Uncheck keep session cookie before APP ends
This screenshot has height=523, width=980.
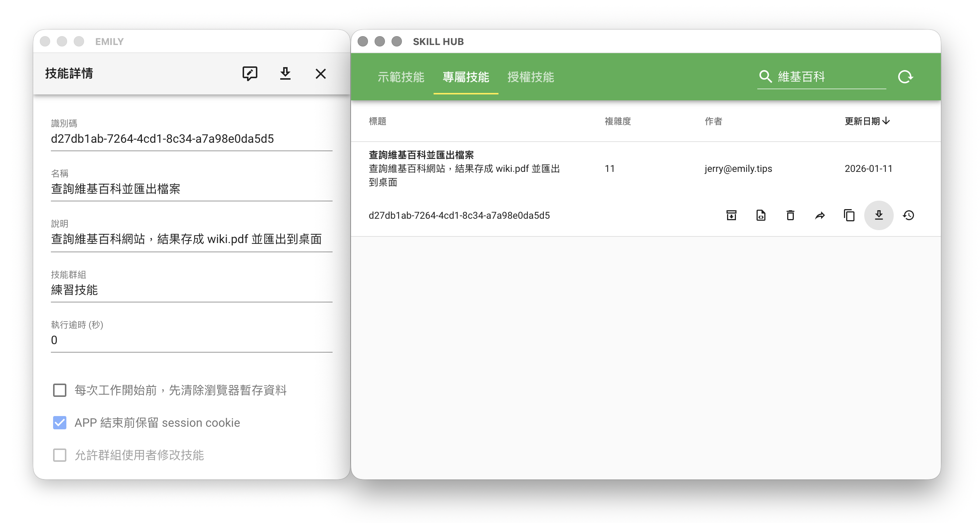(x=60, y=423)
